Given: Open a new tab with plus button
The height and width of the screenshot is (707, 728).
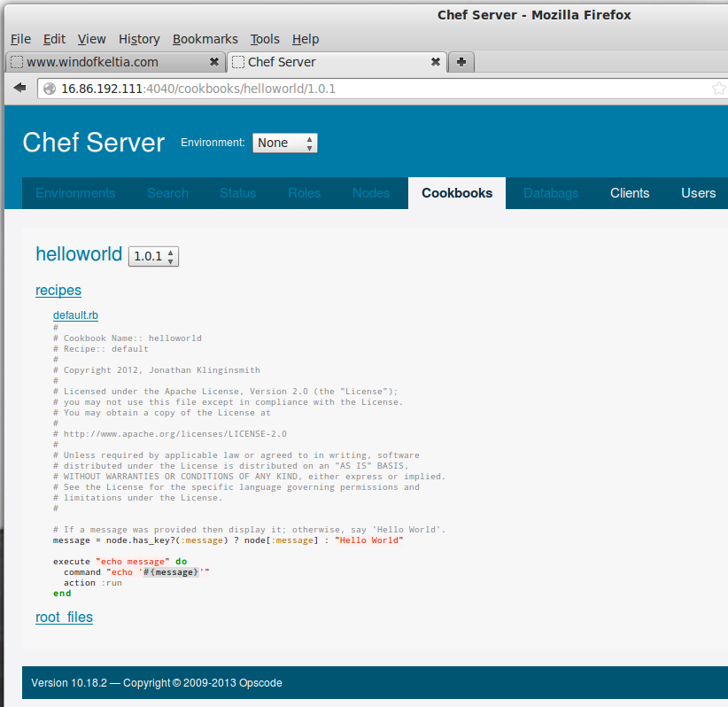Looking at the screenshot, I should coord(461,62).
